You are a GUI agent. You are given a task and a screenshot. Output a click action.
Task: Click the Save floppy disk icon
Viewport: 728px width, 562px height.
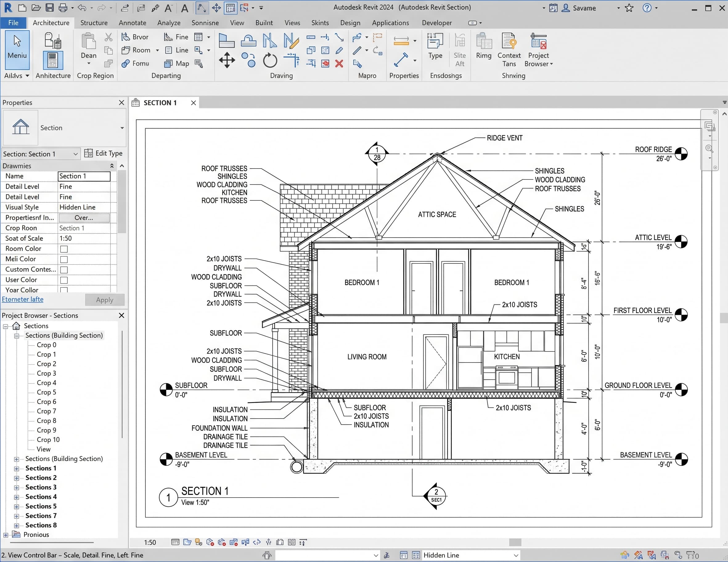(x=49, y=8)
